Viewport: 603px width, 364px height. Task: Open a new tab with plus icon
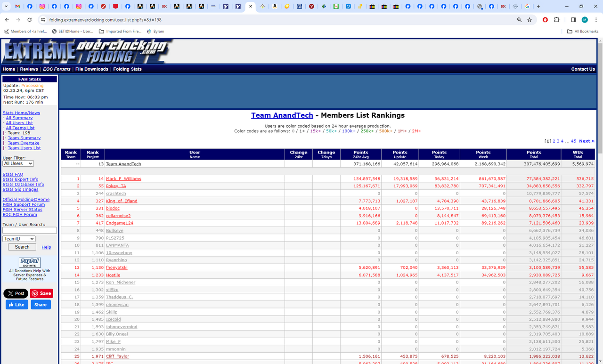point(538,7)
